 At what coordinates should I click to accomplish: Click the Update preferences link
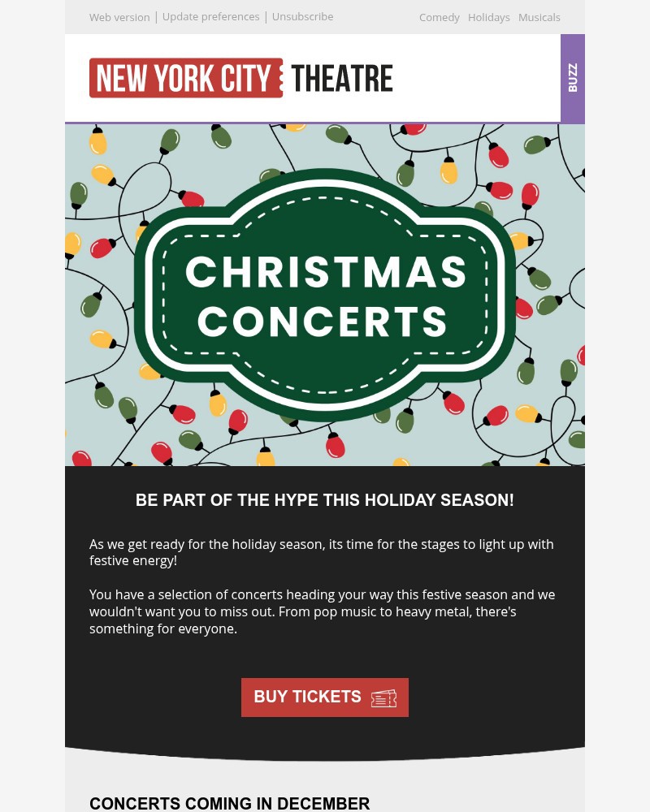[211, 17]
